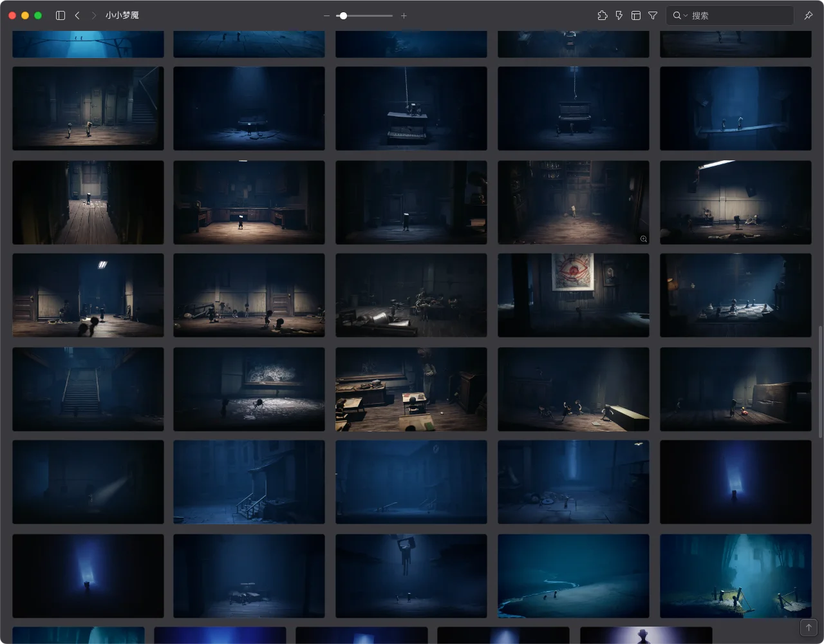
Task: Click the plus zoom-in icon
Action: 404,15
